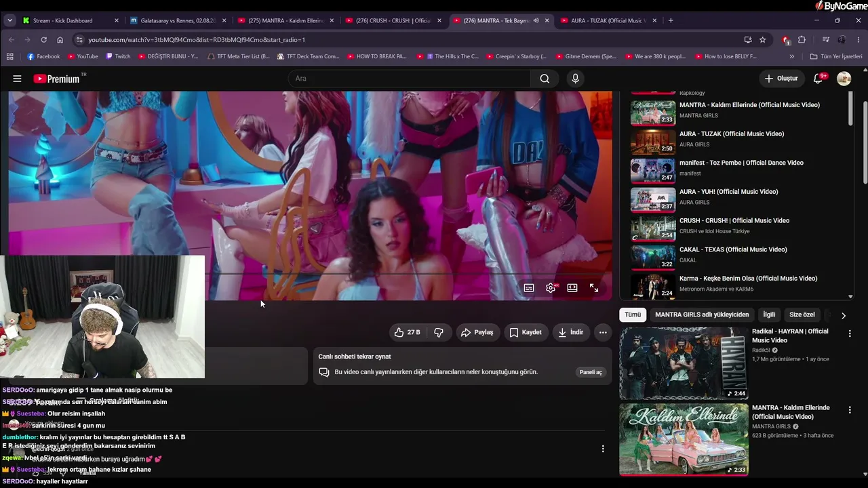Share the video with Paylaş

click(x=477, y=332)
